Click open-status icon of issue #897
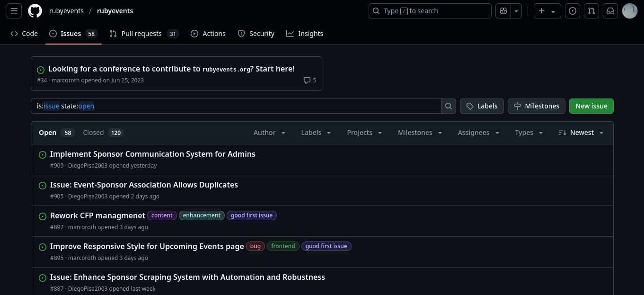Screen dimensions: 644x295 [x=43, y=216]
